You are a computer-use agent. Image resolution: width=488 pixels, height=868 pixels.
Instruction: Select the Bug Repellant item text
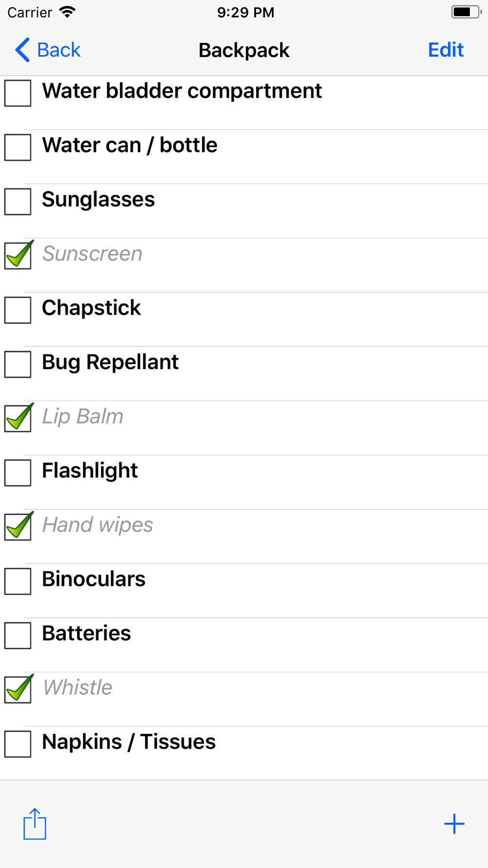click(x=110, y=363)
